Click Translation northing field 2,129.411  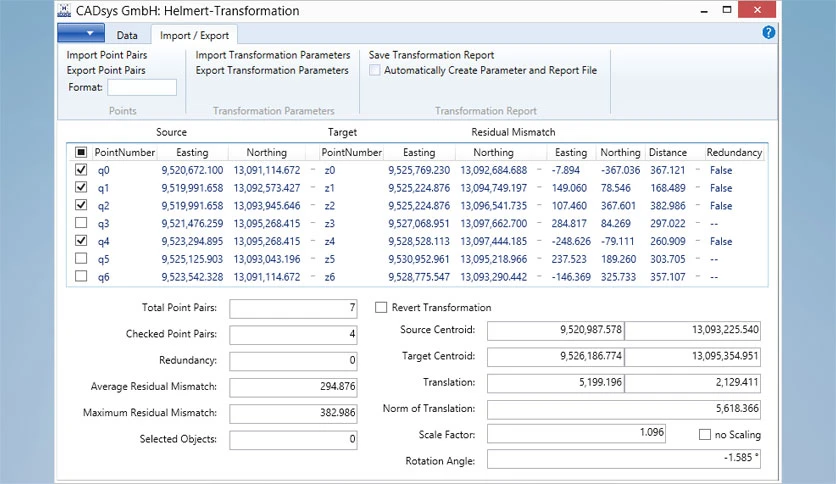[x=693, y=383]
